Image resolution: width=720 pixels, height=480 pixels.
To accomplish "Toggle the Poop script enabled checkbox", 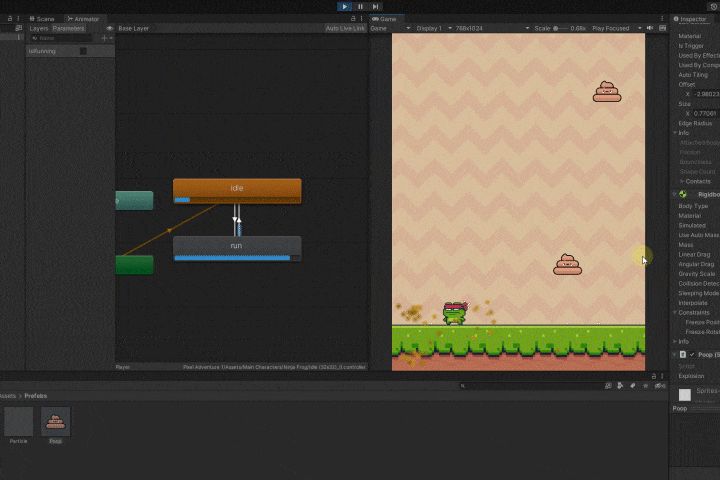I will coord(692,355).
